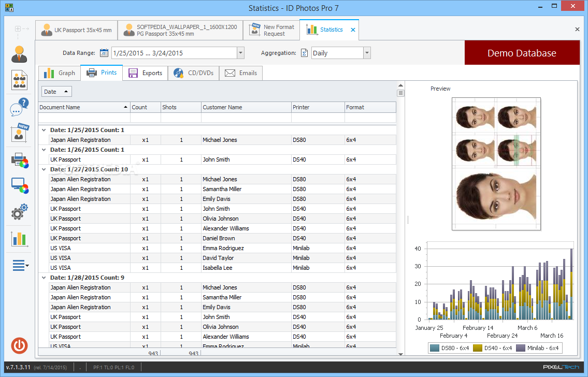Select the David Taylor customer cell
Image resolution: width=588 pixels, height=377 pixels.
coord(247,258)
